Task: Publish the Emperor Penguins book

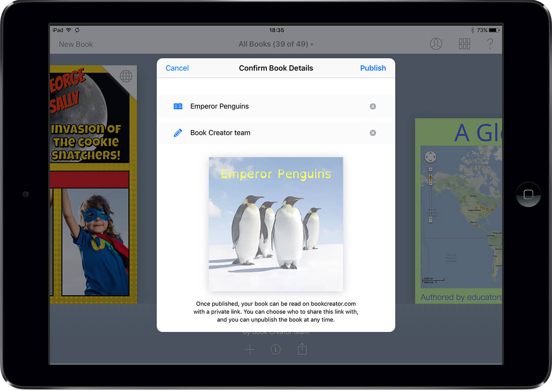Action: point(373,68)
